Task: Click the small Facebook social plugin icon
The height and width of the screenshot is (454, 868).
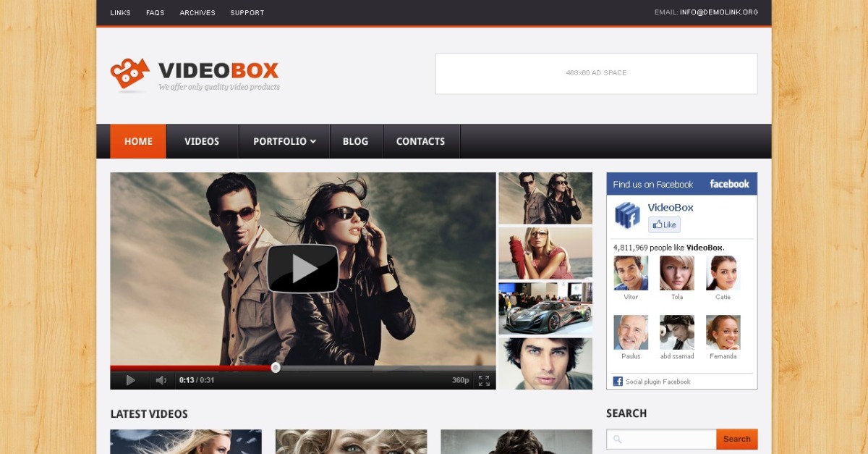Action: (618, 382)
